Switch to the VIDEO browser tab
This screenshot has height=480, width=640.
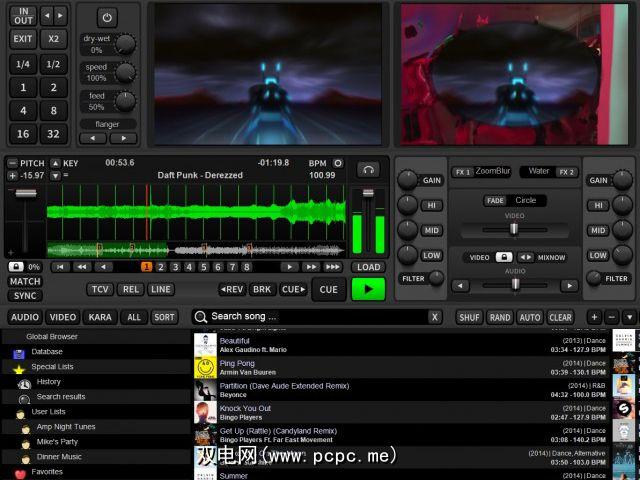click(x=62, y=317)
